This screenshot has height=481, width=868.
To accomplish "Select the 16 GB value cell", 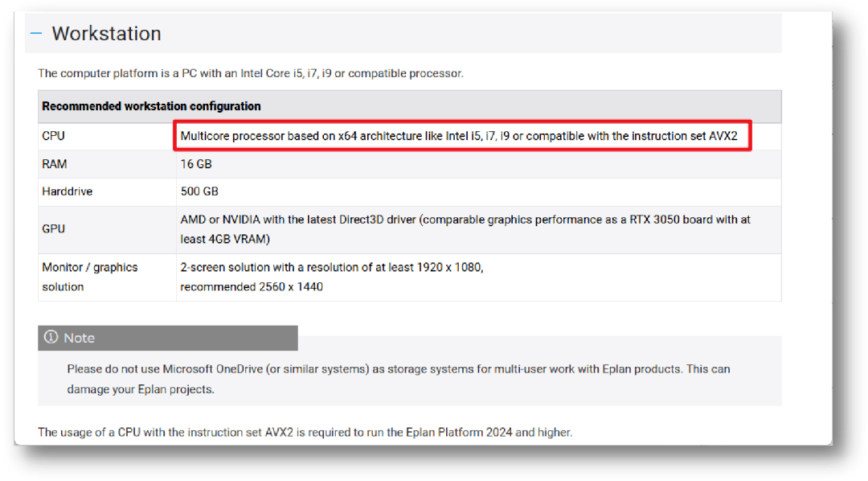I will (x=196, y=164).
